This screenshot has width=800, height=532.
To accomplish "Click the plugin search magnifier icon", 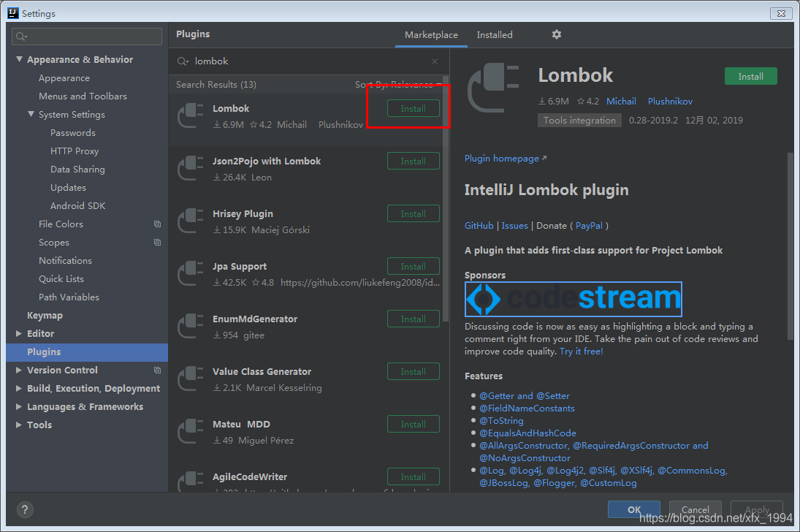I will click(x=183, y=61).
